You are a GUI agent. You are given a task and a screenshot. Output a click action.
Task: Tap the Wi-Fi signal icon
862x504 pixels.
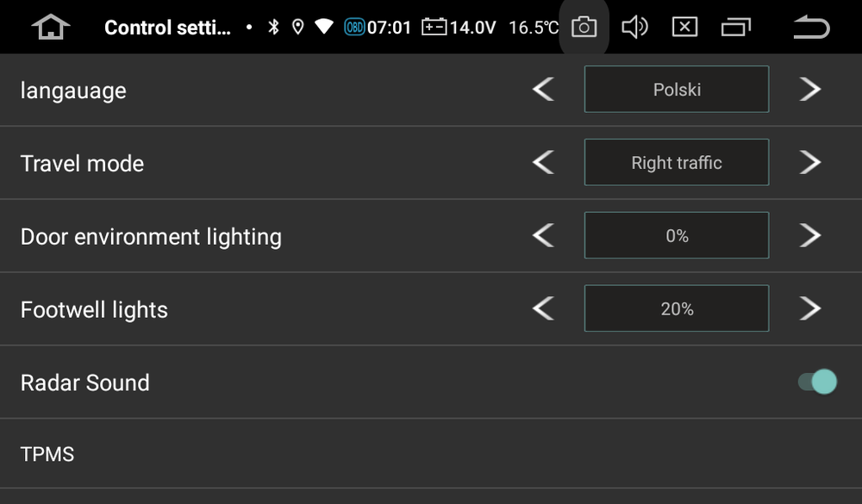coord(324,27)
